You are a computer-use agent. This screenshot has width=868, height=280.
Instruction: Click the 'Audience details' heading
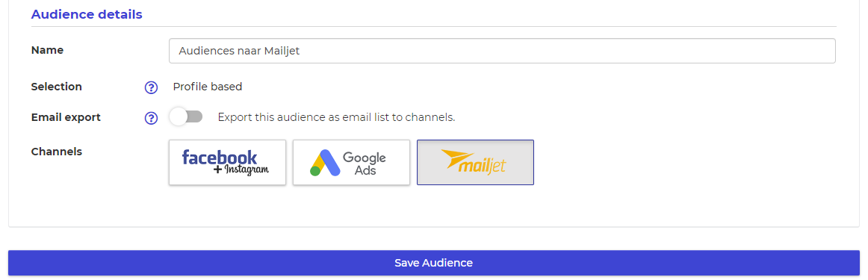[x=87, y=14]
